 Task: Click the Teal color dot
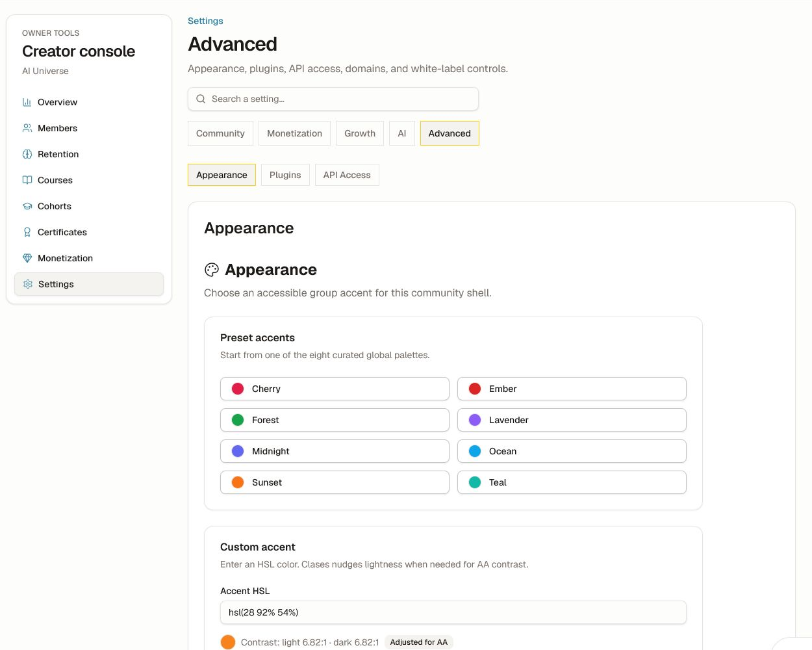point(475,482)
